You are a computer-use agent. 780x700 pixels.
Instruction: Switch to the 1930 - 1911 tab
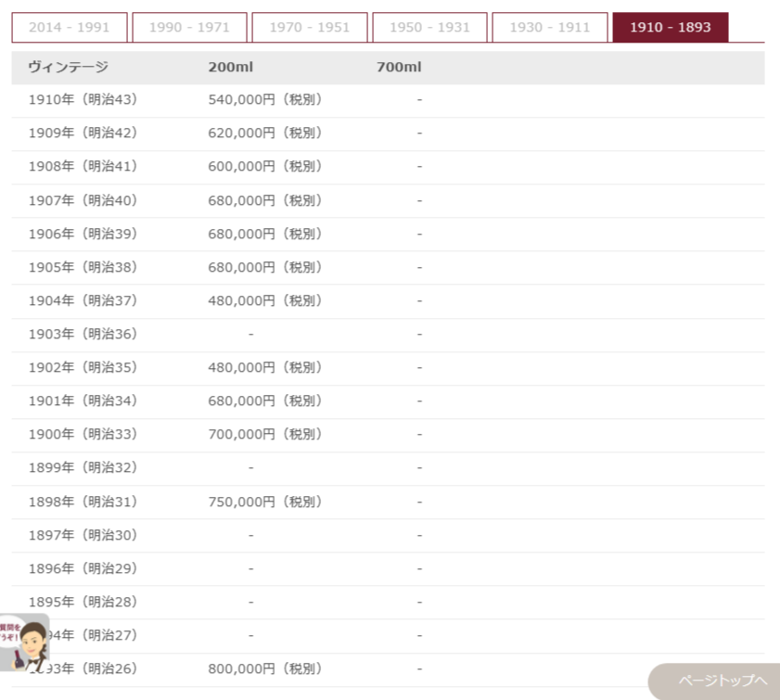coord(549,28)
